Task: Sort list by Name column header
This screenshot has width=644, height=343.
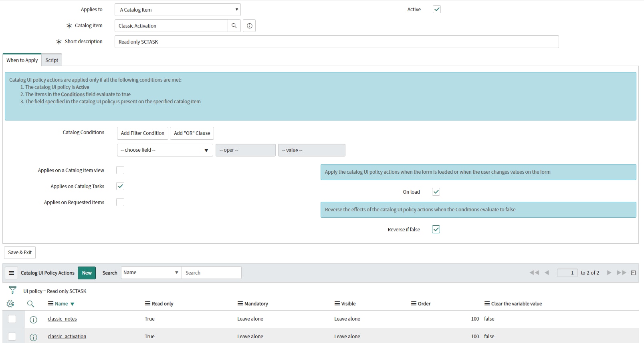Action: pos(61,304)
